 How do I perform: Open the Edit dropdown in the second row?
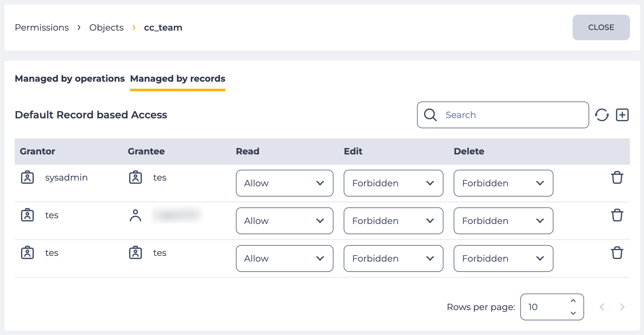point(393,221)
